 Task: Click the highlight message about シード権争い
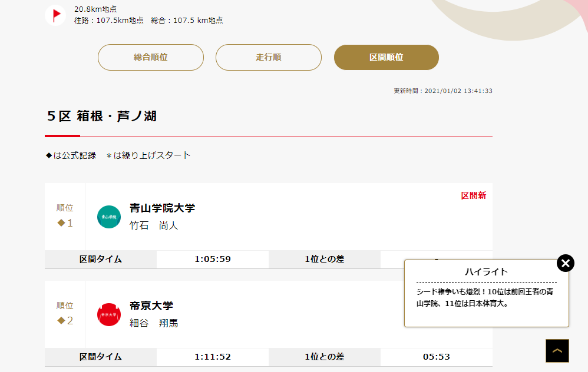(485, 297)
